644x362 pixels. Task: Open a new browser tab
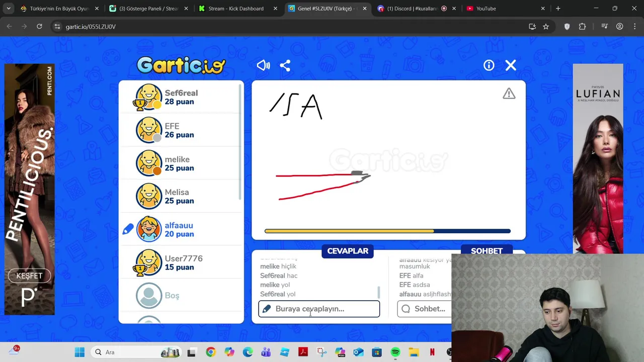[558, 9]
